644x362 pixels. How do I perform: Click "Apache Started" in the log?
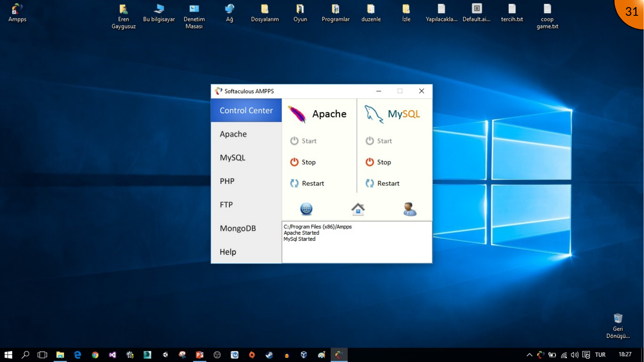coord(301,233)
